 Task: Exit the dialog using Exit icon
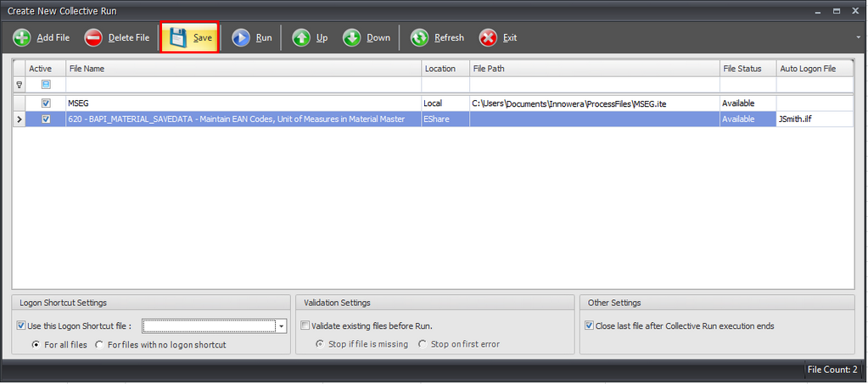pos(488,38)
